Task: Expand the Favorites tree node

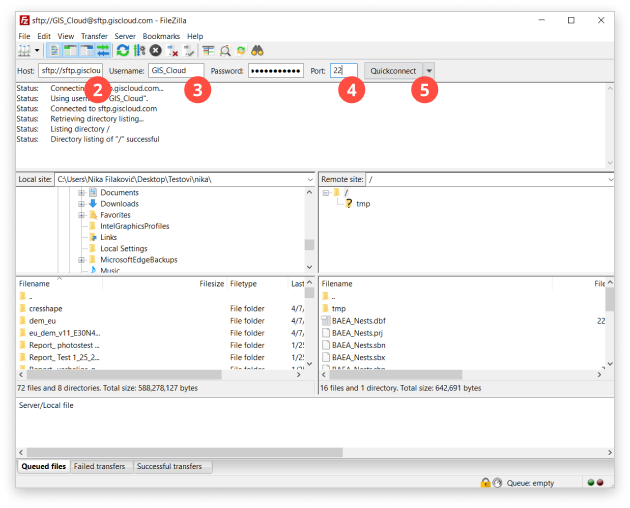Action: point(81,215)
